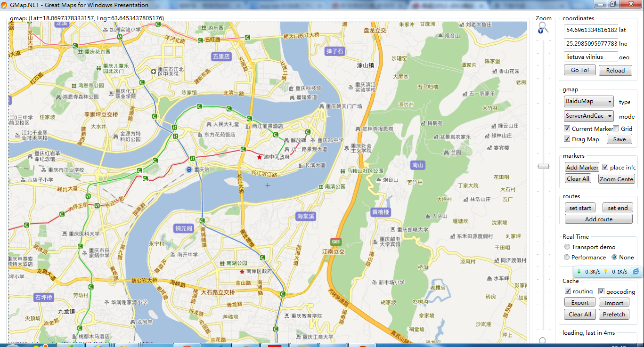The image size is (644, 347).
Task: Click the 弹子石 district label on the map
Action: (334, 51)
